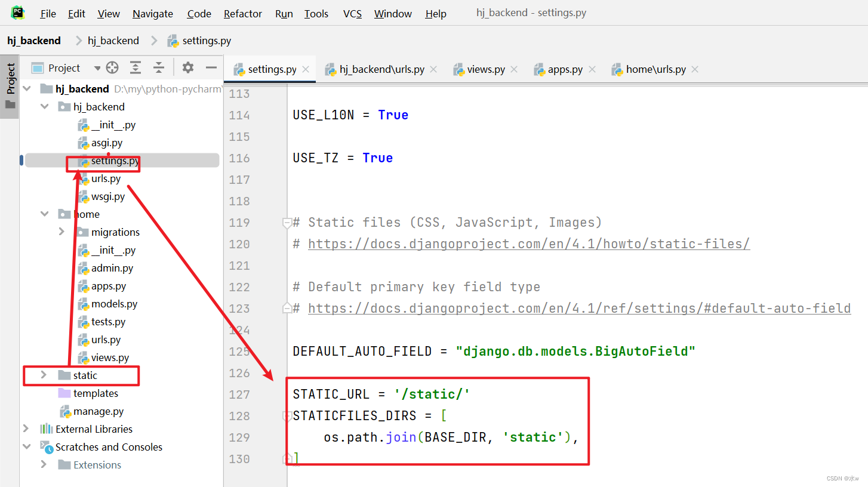The image size is (868, 487).
Task: Click the fold marker at line 119
Action: (x=287, y=223)
